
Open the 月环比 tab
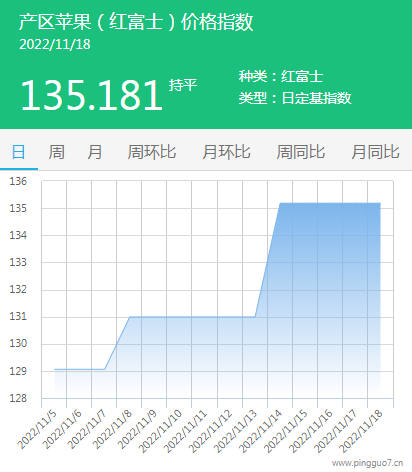(x=226, y=152)
